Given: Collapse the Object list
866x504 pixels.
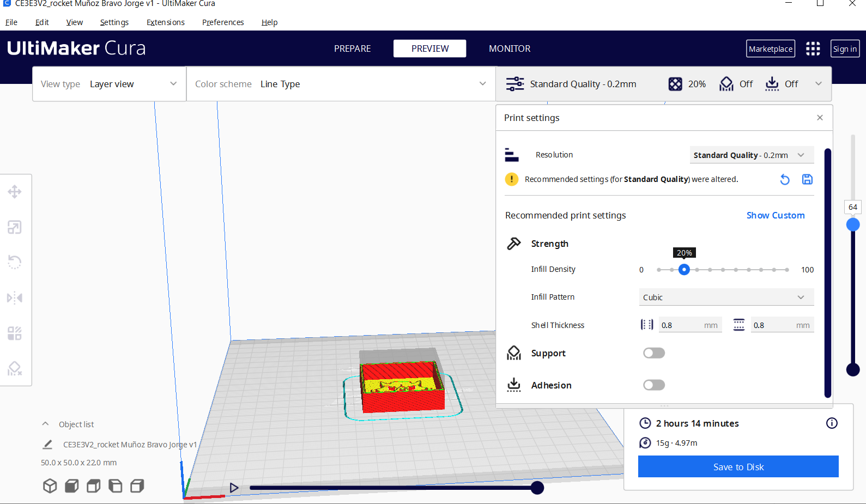Looking at the screenshot, I should (45, 424).
